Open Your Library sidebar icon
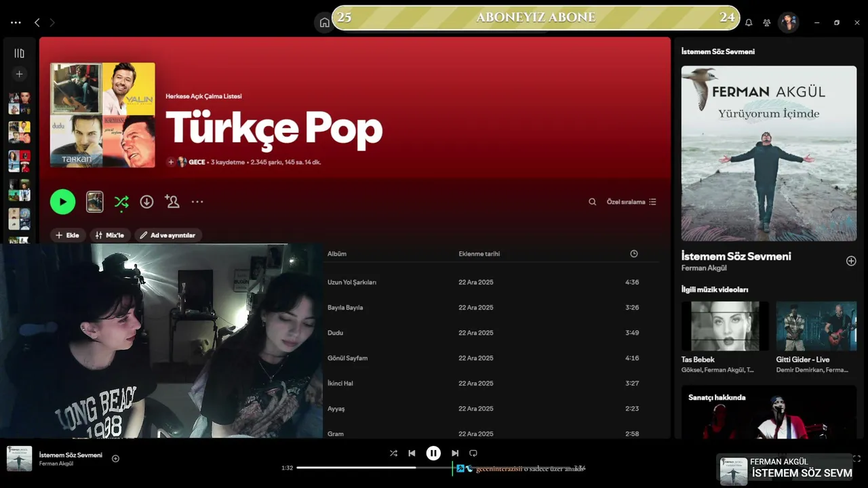The width and height of the screenshot is (868, 488). point(19,54)
